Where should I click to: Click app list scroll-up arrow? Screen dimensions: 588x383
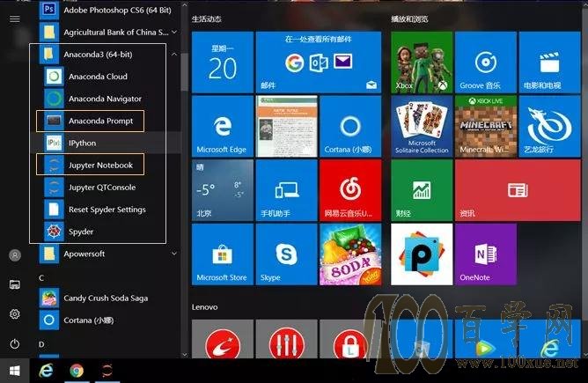(184, 5)
